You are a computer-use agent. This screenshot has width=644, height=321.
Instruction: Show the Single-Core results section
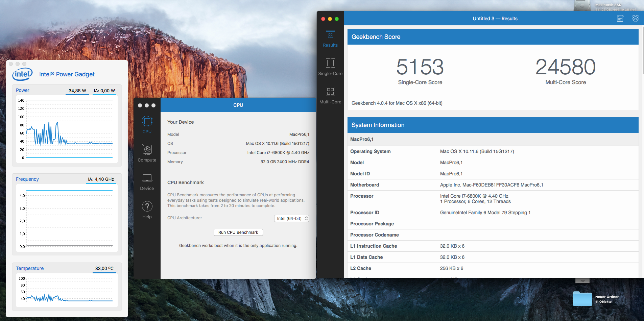click(330, 63)
